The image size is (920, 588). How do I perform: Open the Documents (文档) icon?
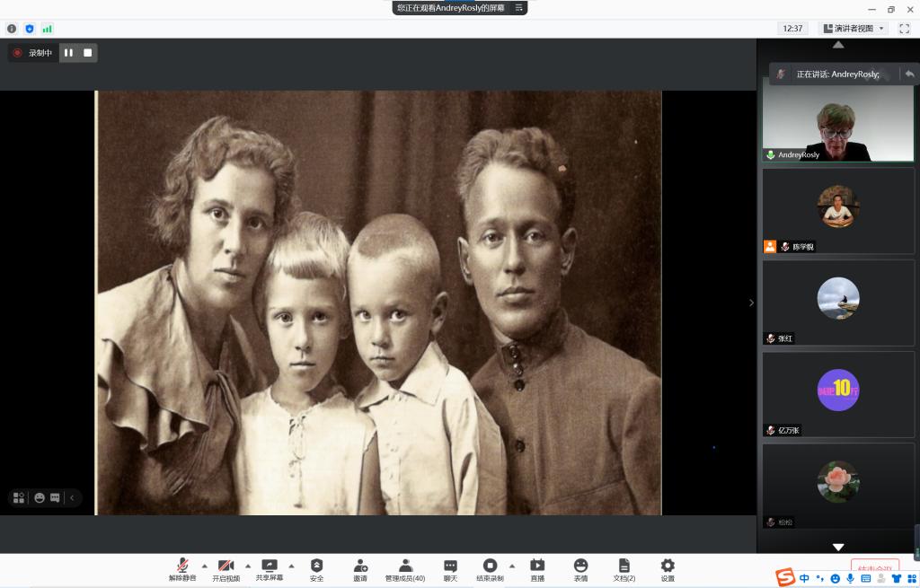624,569
